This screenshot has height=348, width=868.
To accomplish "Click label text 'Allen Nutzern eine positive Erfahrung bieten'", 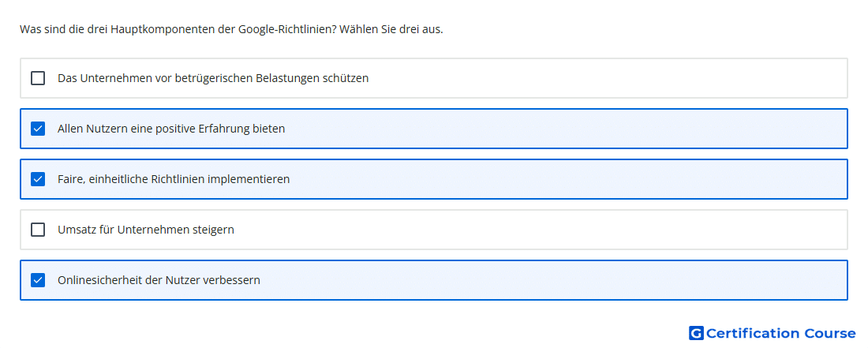I will coord(171,129).
